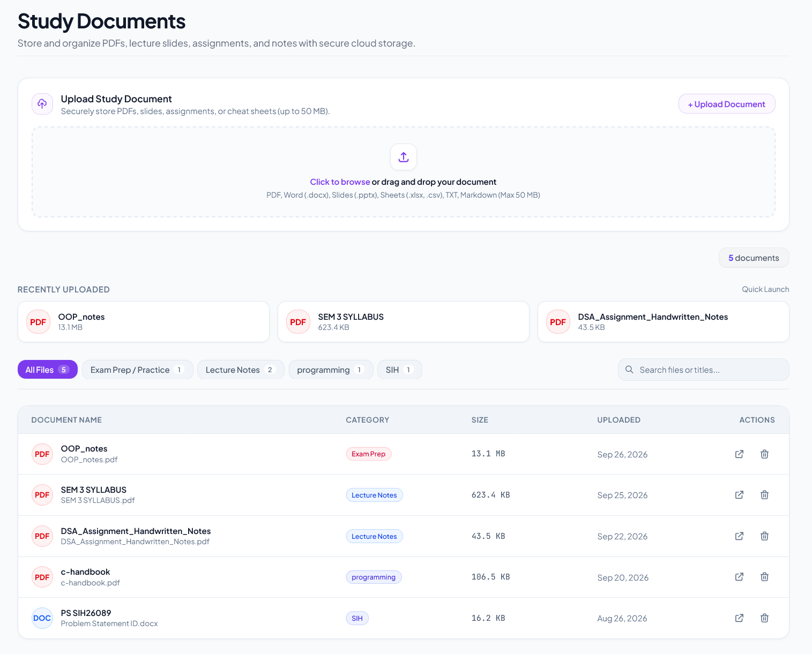Open c-handbook via its external link icon
Viewport: 812px width, 654px height.
[x=739, y=577]
